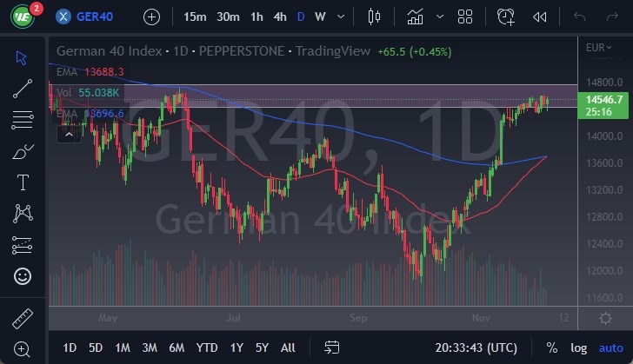
Task: Open GER40 symbol search
Action: point(85,17)
